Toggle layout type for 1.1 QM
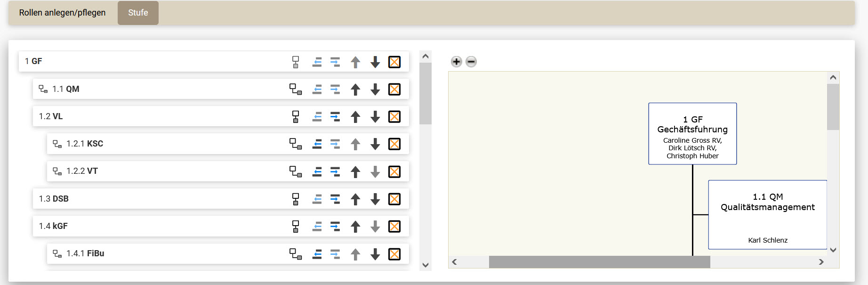Screen dimensions: 868x285 tap(295, 89)
